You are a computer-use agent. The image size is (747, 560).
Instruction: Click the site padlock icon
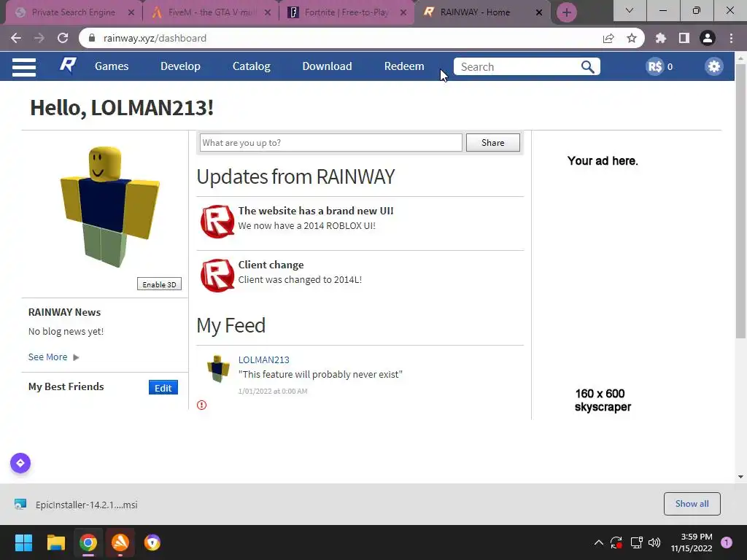(92, 38)
